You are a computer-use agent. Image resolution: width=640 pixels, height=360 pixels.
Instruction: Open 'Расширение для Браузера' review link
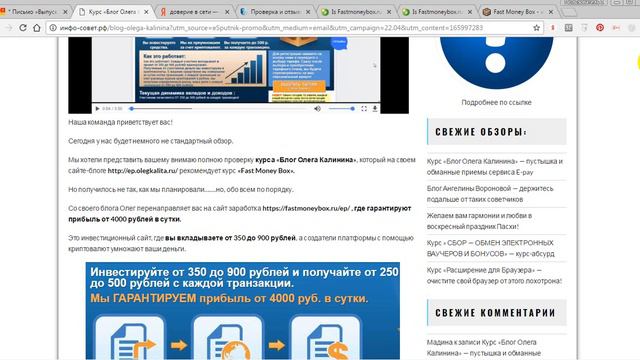494,275
